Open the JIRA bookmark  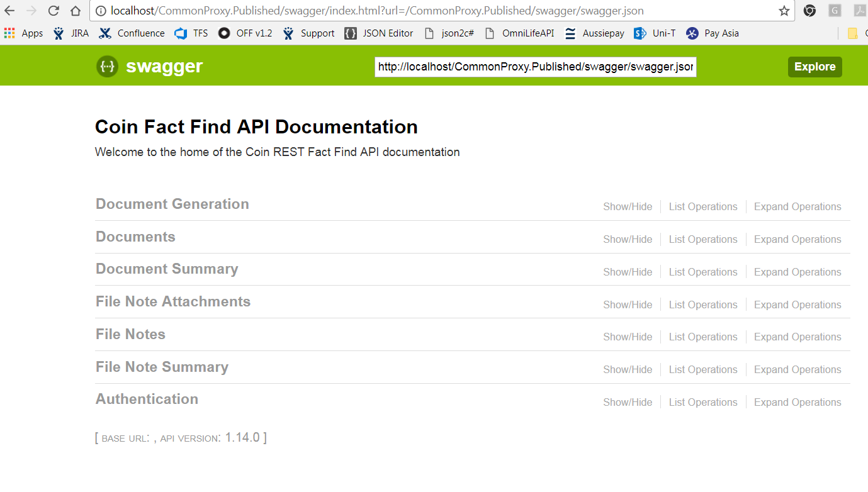(70, 33)
